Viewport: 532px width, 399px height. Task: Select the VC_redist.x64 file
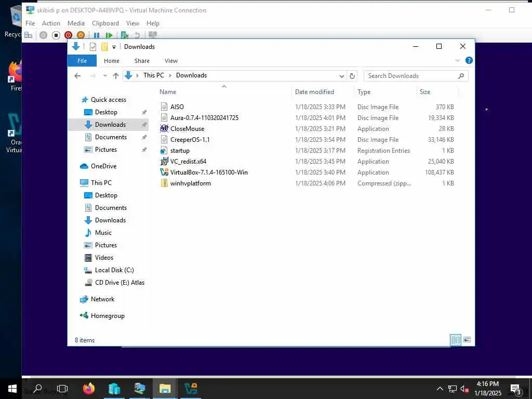188,162
